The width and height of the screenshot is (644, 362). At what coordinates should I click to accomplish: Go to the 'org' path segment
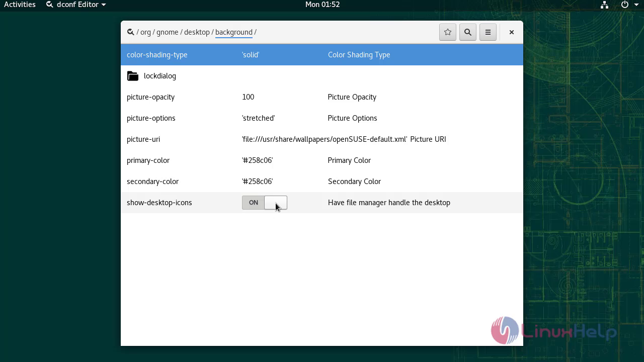pyautogui.click(x=145, y=32)
